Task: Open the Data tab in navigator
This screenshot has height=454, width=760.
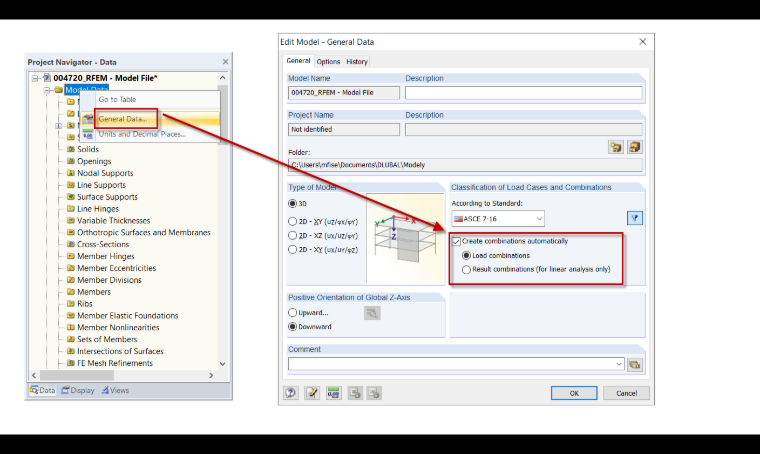Action: 42,390
